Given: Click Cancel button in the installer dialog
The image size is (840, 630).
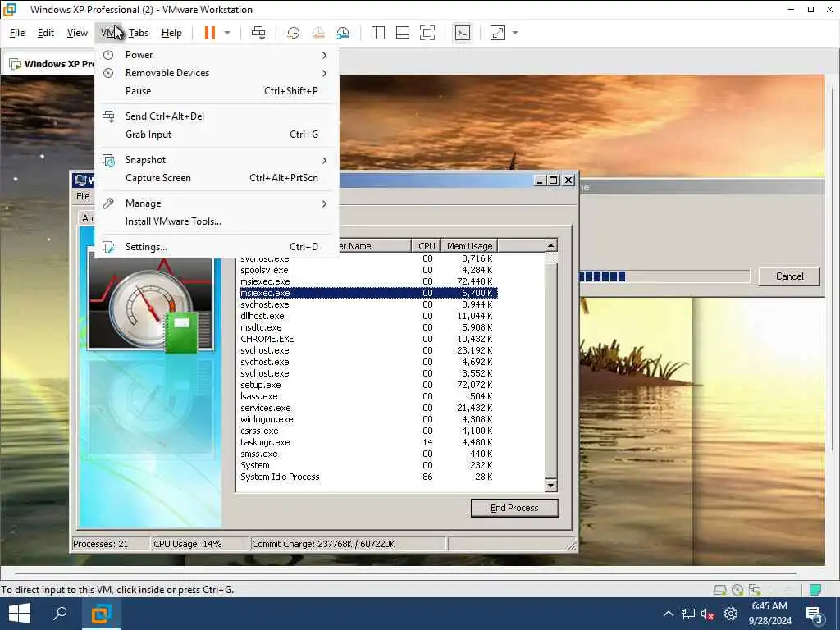Looking at the screenshot, I should click(x=789, y=276).
